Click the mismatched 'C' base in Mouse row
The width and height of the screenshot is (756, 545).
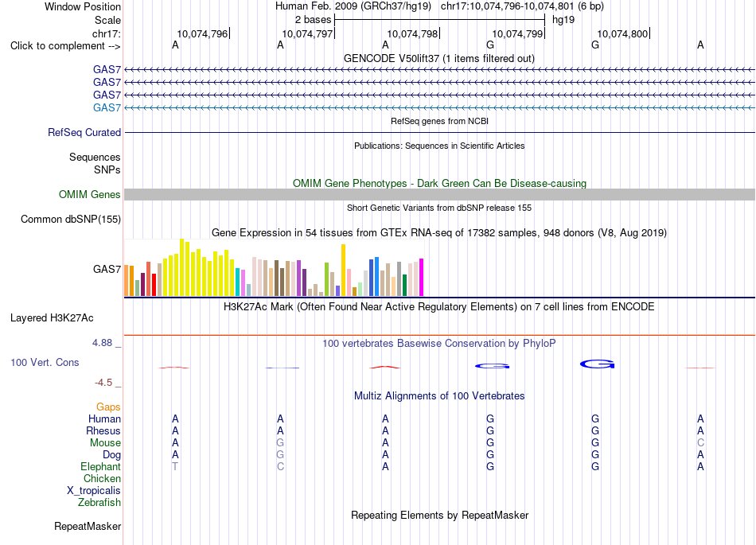pyautogui.click(x=700, y=443)
